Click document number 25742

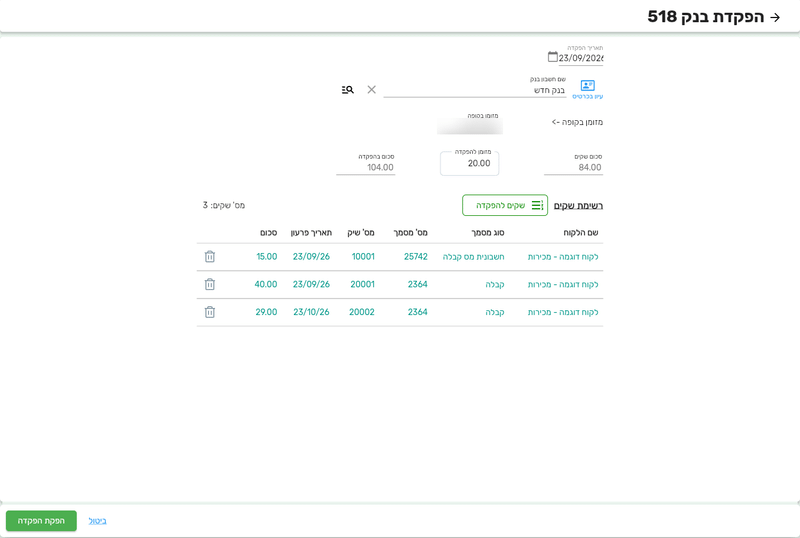click(x=416, y=256)
